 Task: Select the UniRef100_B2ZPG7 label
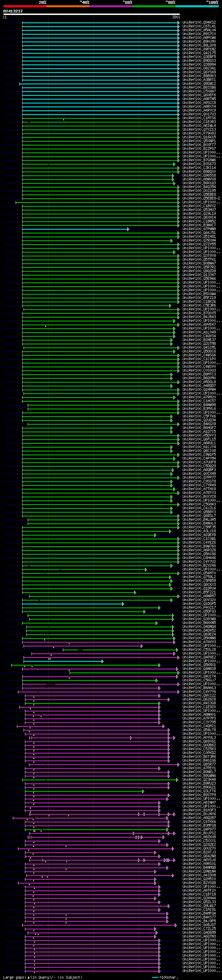pos(199,149)
